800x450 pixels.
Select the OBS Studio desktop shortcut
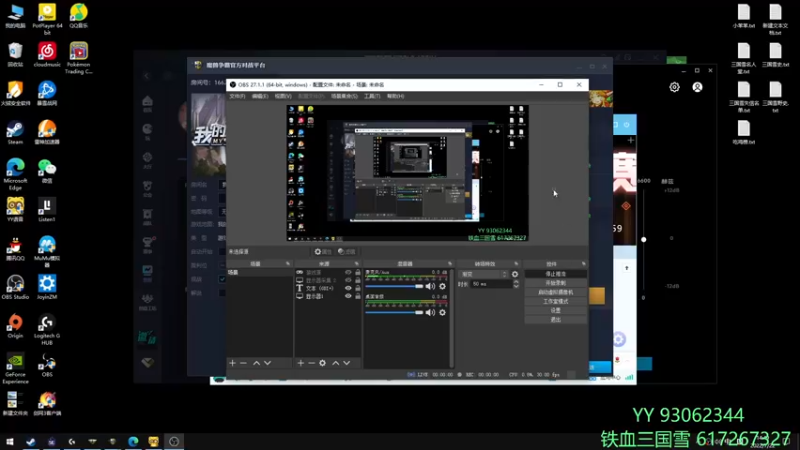[15, 287]
